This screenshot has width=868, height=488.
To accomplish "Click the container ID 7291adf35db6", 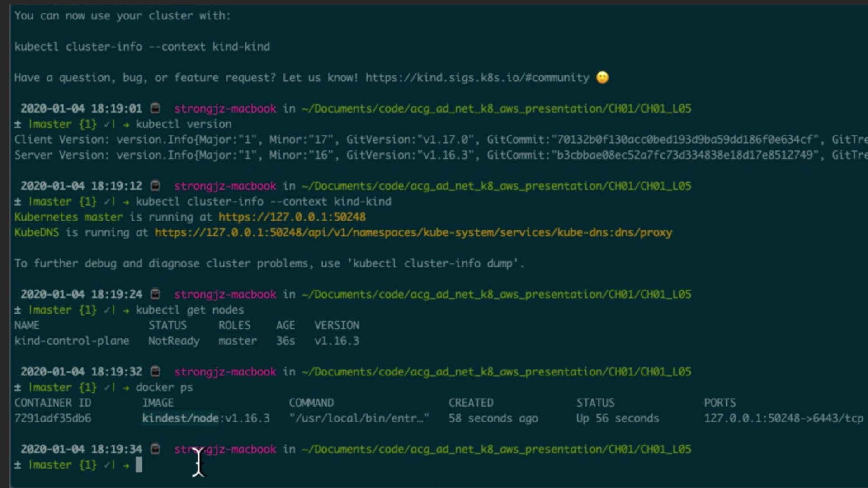I will click(52, 418).
